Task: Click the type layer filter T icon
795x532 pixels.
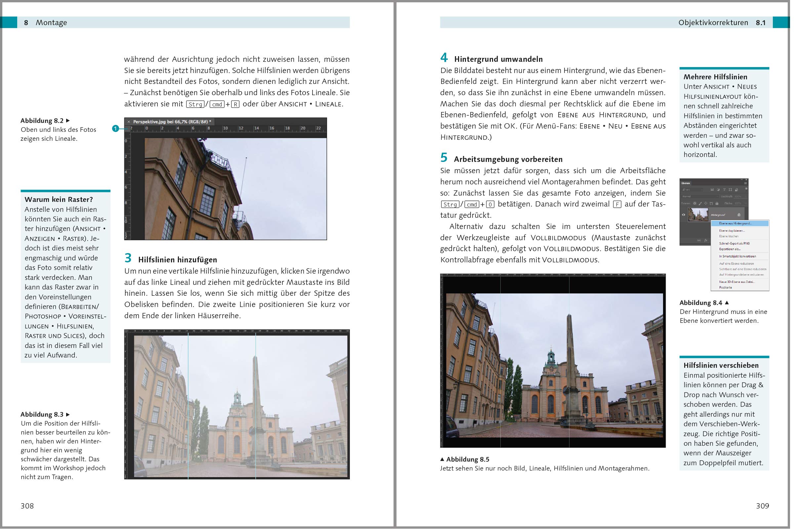Action: (x=725, y=190)
